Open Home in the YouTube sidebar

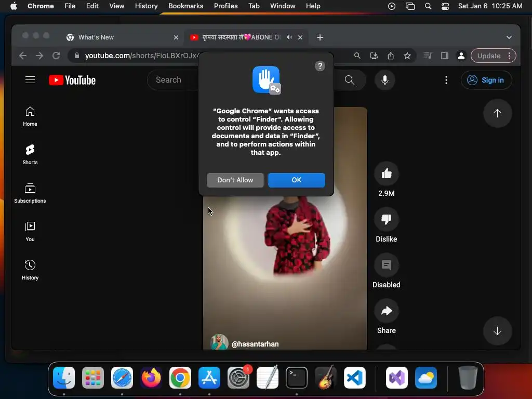coord(30,116)
